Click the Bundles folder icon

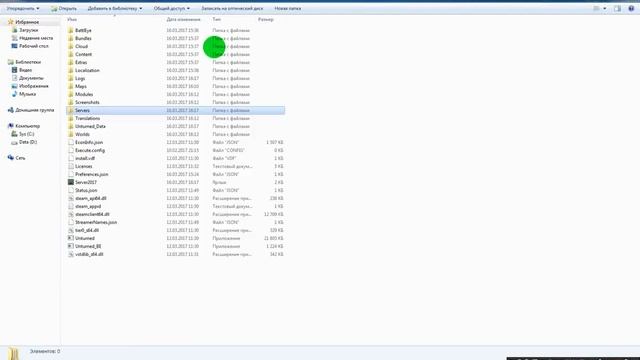pos(71,38)
